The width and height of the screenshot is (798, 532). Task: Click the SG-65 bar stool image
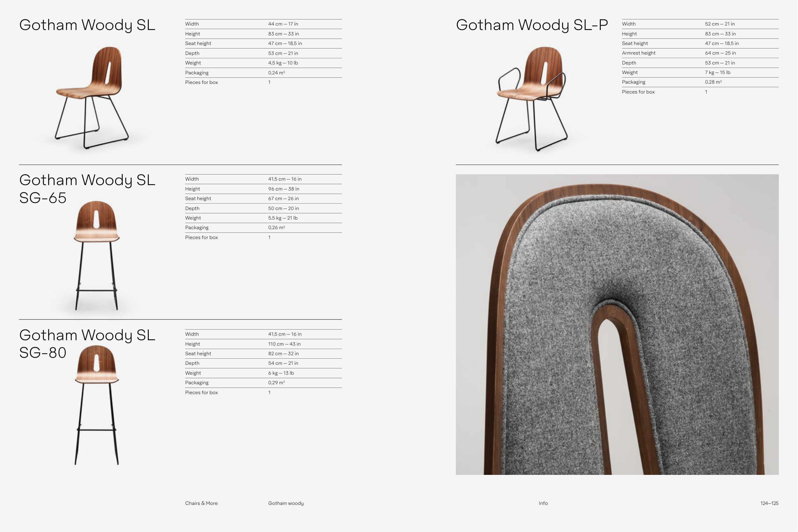(x=96, y=255)
